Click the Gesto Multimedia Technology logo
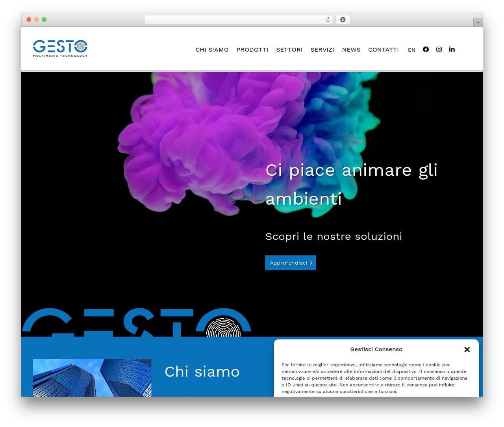This screenshot has width=504, height=427. pyautogui.click(x=60, y=48)
